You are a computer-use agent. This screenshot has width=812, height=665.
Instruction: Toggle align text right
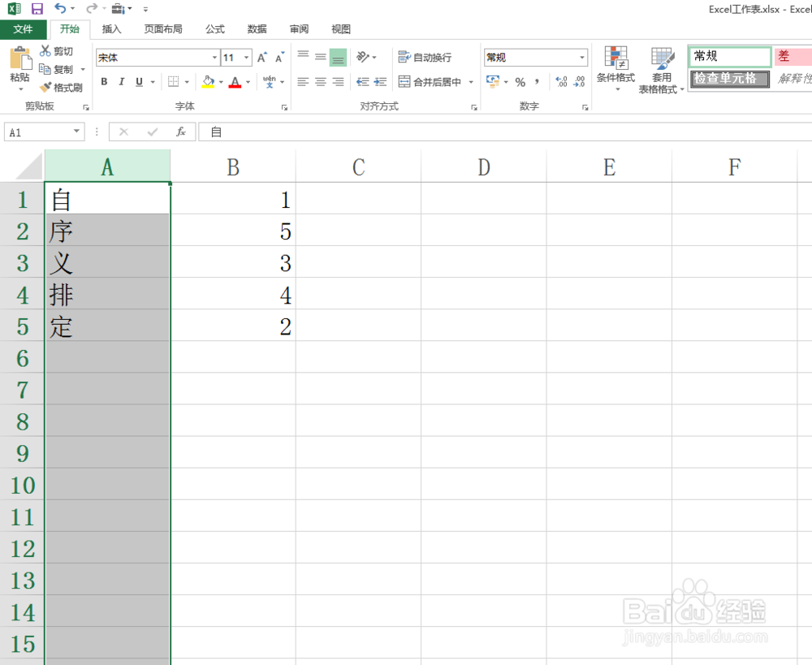[338, 82]
